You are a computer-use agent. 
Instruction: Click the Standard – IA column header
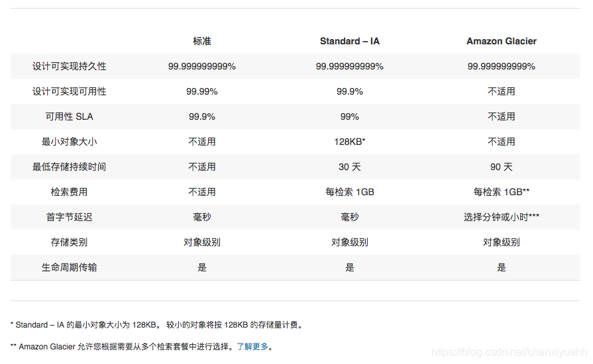click(349, 41)
